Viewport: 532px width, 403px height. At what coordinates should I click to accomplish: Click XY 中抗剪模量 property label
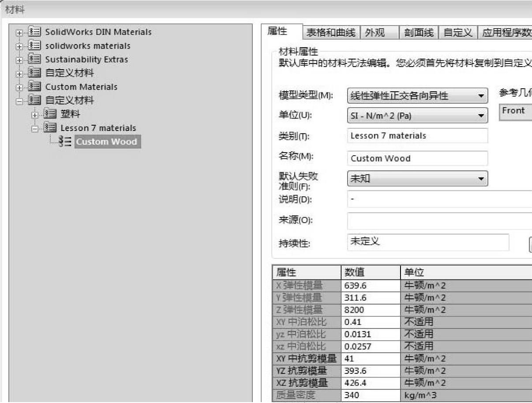pos(307,359)
